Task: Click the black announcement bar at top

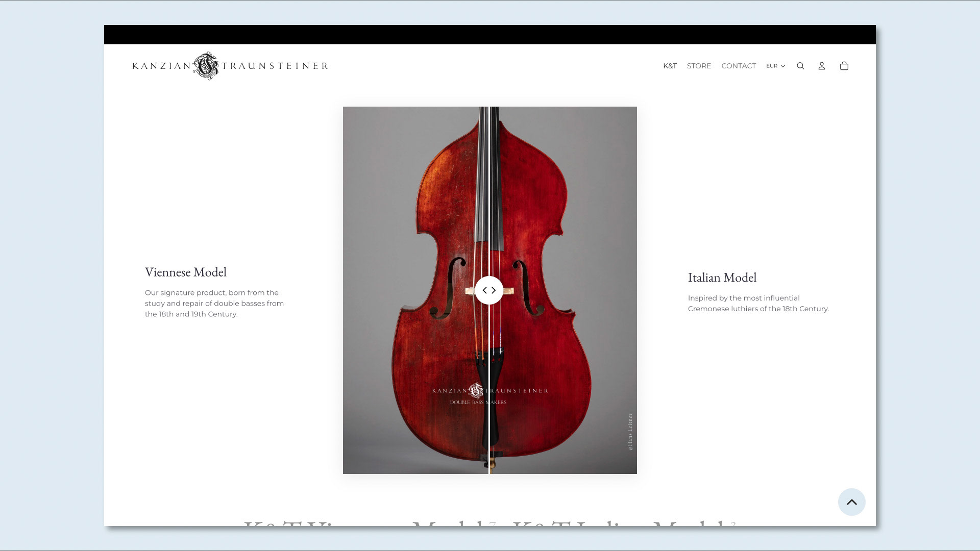Action: click(x=489, y=35)
